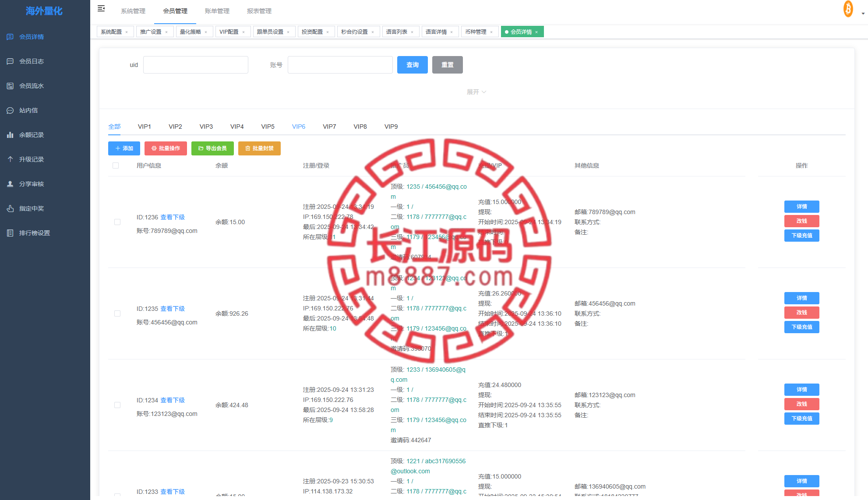Close the 语言列表 tab
Screen dimensions: 868x500
(x=412, y=32)
